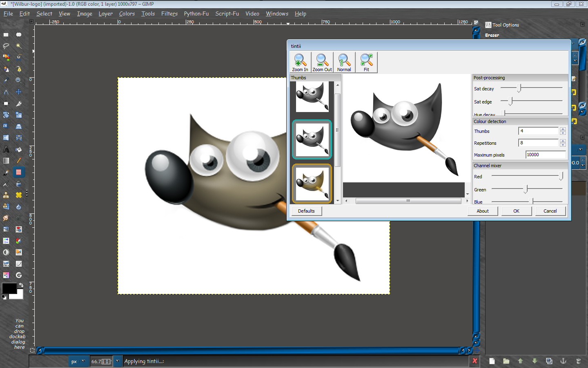Reset colors to default black and white
588x368 pixels.
tap(4, 297)
